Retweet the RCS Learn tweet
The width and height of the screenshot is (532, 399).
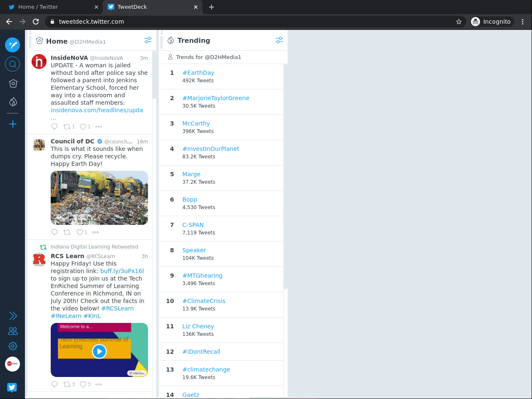coord(66,384)
